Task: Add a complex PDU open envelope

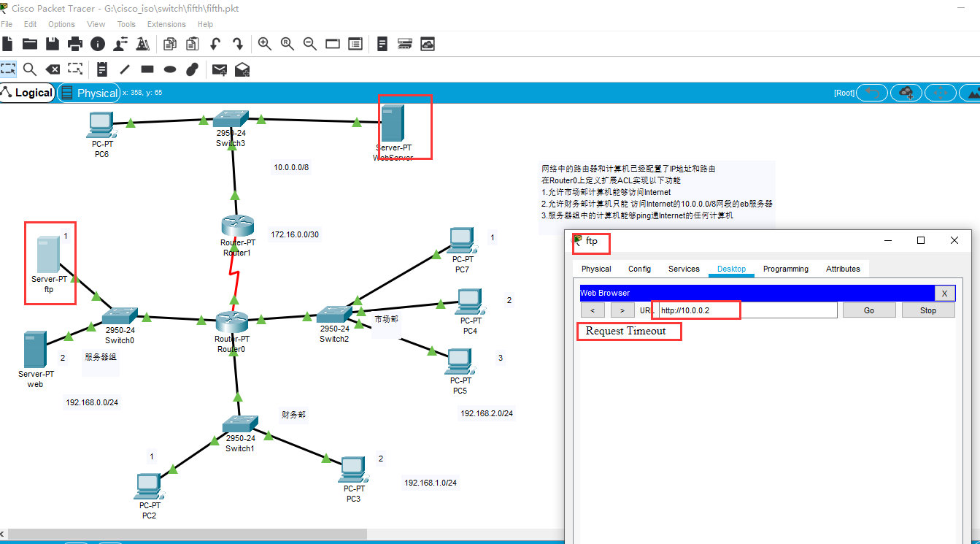Action: (x=242, y=69)
